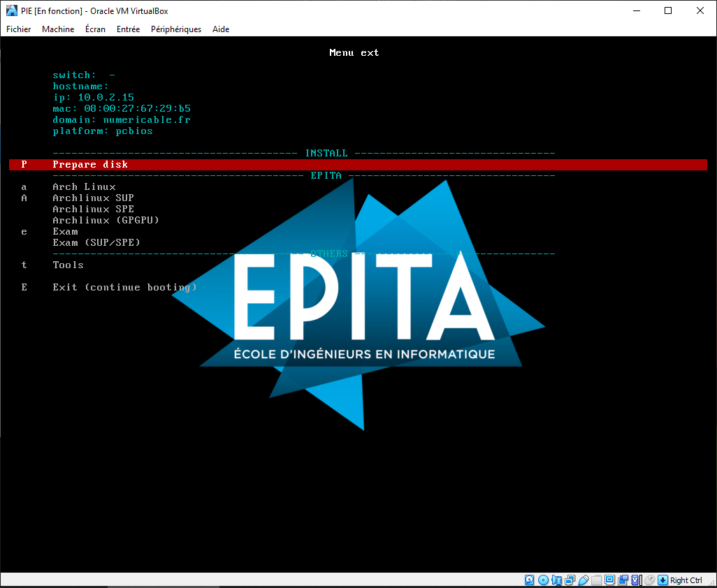Open the Écran menu

[x=95, y=29]
